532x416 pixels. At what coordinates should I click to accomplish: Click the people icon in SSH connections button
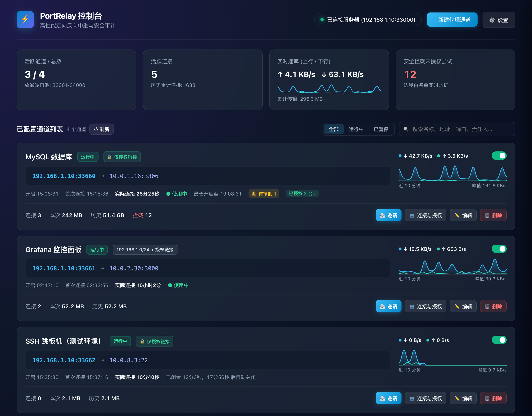(412, 399)
